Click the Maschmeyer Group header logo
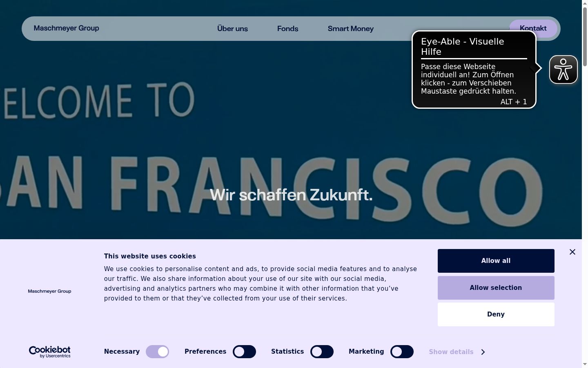 66,28
